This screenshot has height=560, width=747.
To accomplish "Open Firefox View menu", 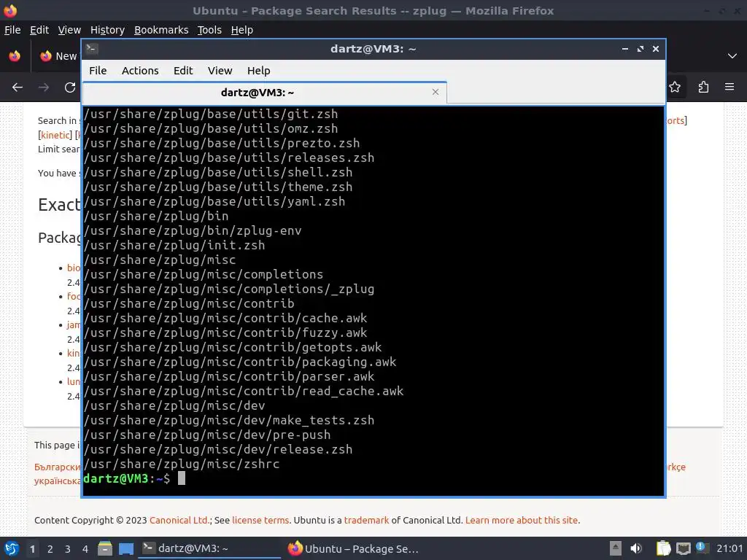I will click(x=69, y=30).
